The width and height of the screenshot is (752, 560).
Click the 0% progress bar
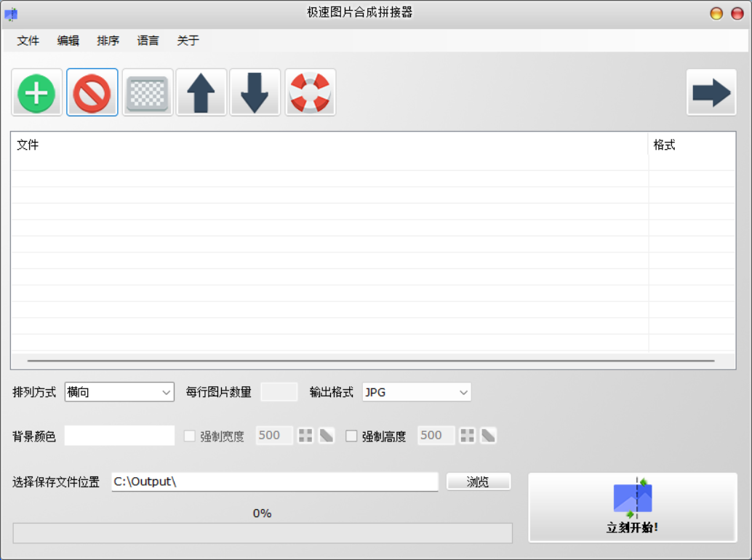coord(263,533)
